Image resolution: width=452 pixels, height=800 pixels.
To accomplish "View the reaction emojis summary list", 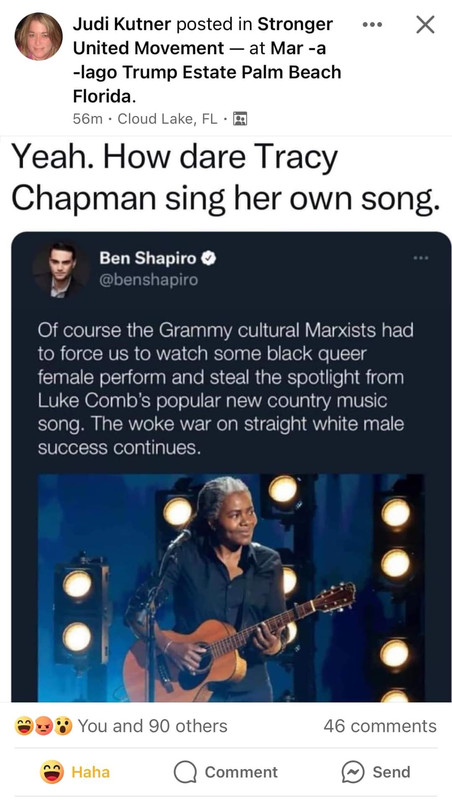I will [44, 726].
